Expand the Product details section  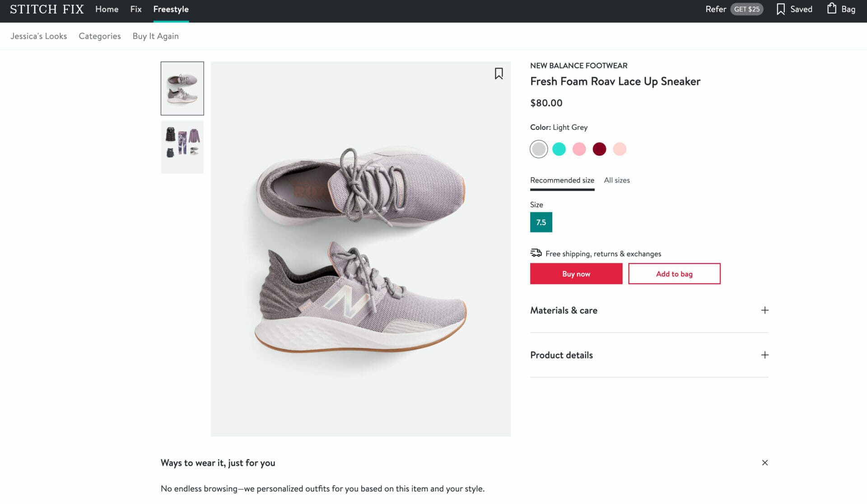[764, 355]
